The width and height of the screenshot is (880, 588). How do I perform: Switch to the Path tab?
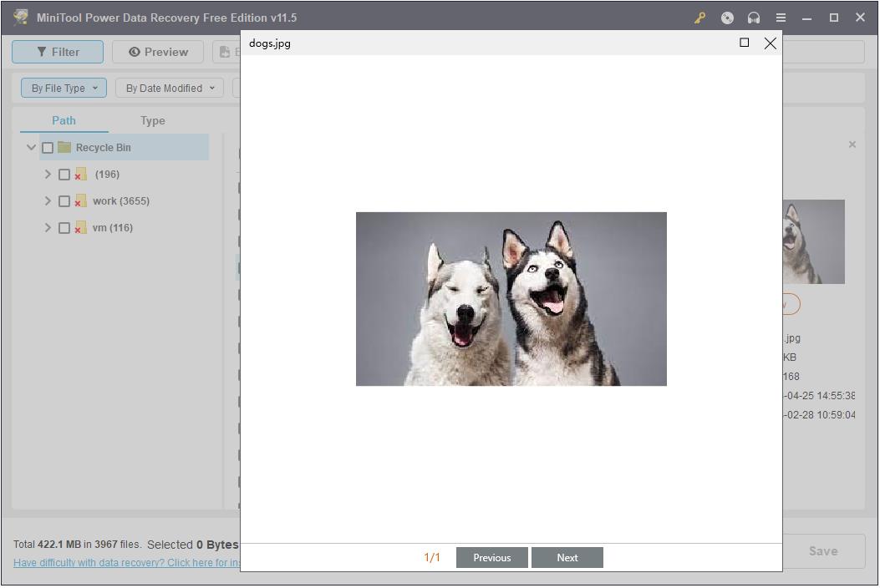coord(64,120)
